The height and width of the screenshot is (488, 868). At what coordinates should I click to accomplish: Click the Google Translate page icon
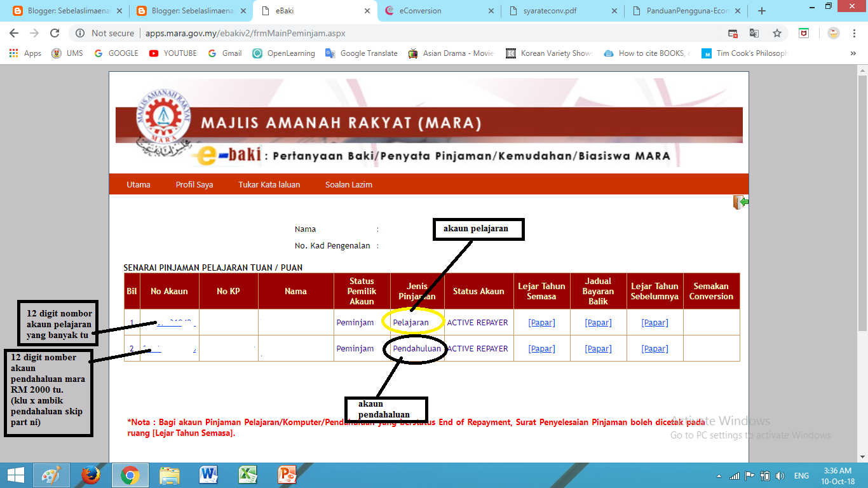coord(754,33)
